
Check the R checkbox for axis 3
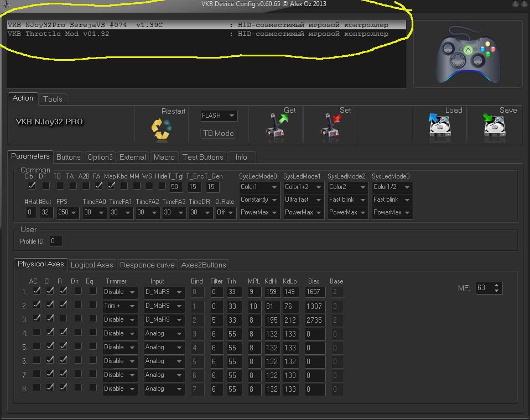63,318
